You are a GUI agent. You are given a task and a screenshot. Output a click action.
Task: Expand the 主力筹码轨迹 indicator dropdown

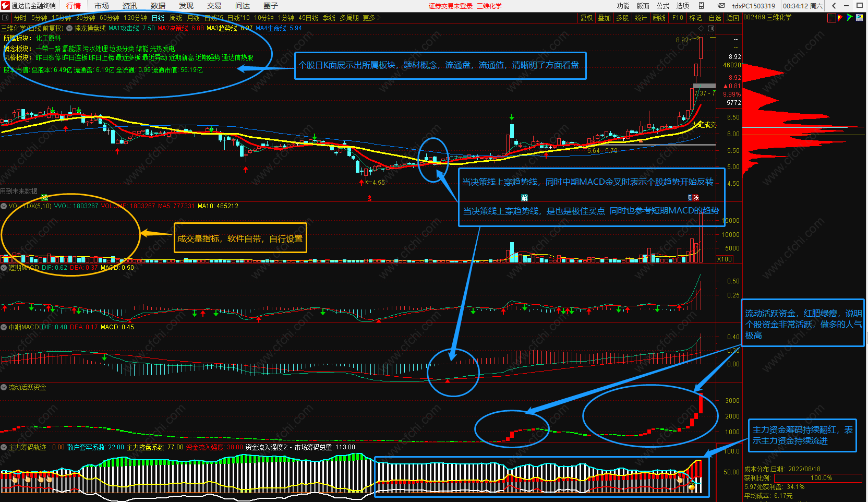(x=4, y=447)
